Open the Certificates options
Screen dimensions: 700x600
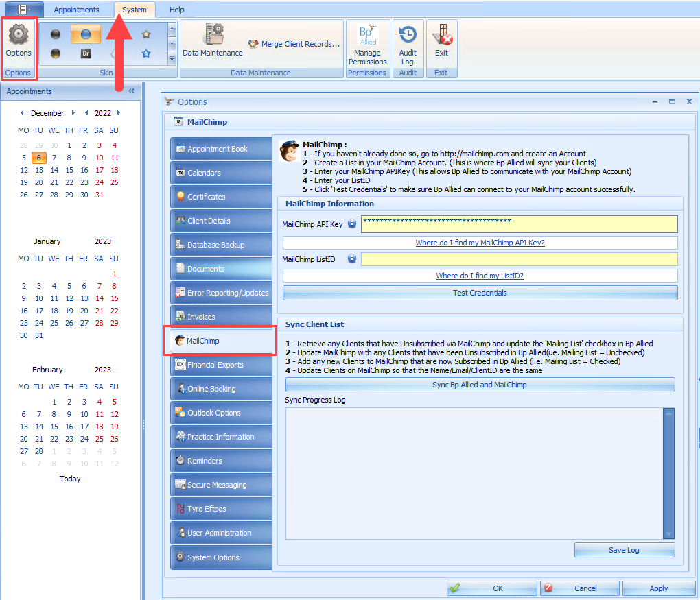coord(221,197)
